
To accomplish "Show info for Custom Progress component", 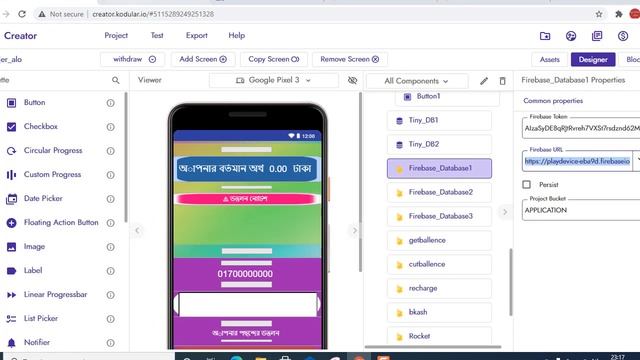I will click(x=111, y=175).
